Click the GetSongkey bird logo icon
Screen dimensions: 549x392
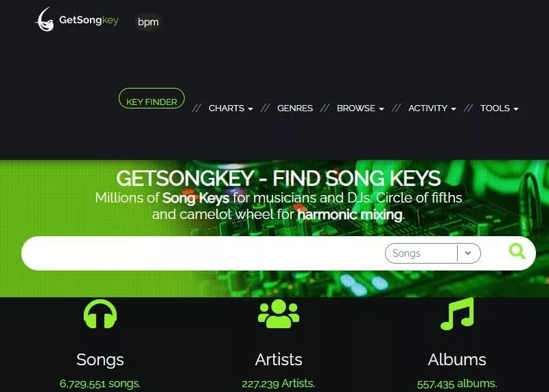click(x=45, y=20)
